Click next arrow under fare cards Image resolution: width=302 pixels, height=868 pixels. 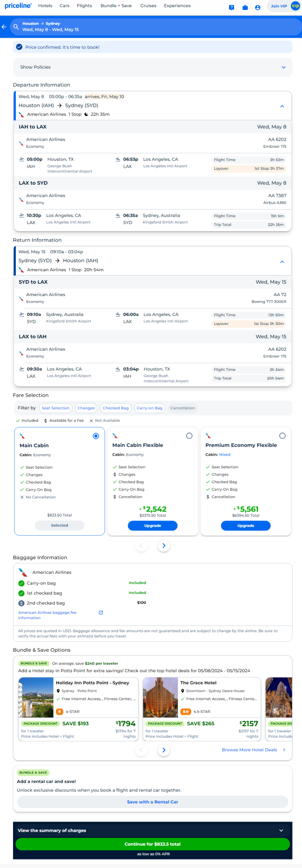[x=164, y=546]
